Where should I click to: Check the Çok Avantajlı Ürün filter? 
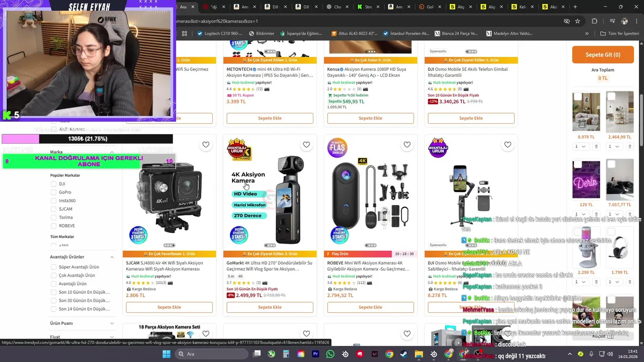point(53,276)
